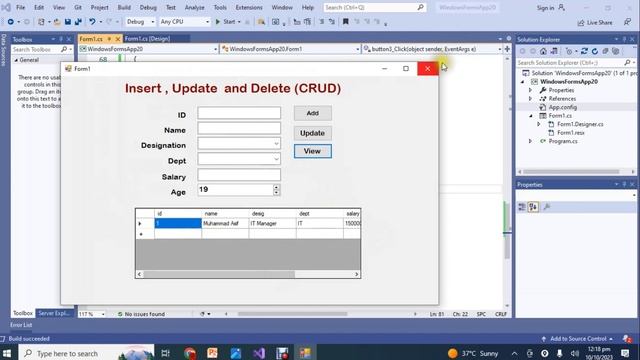Click the Windows taskbar search box
Image resolution: width=640 pixels, height=360 pixels.
point(87,353)
